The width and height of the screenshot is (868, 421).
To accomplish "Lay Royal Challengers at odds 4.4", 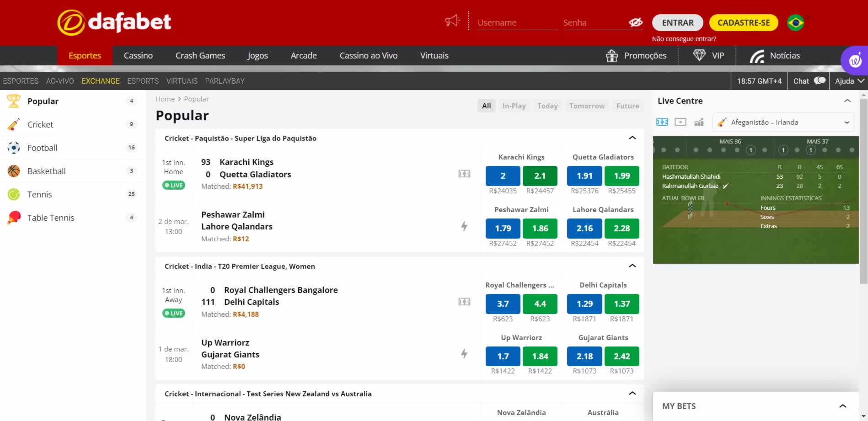I will point(540,304).
